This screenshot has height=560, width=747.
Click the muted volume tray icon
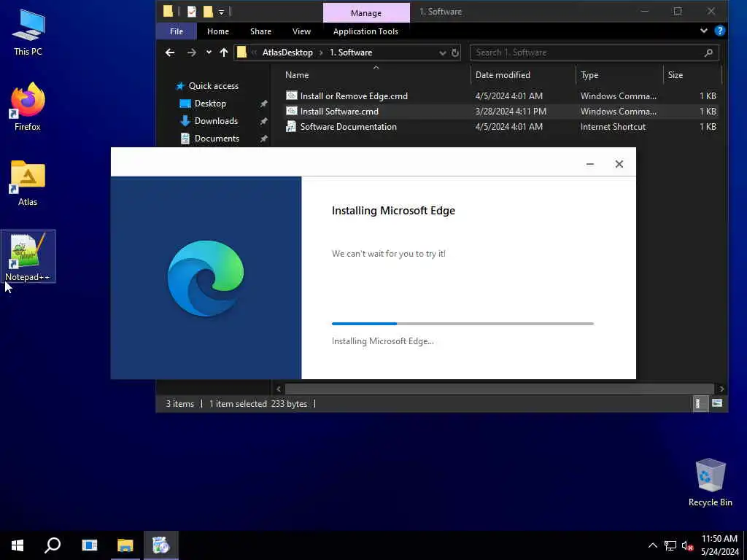click(x=687, y=545)
